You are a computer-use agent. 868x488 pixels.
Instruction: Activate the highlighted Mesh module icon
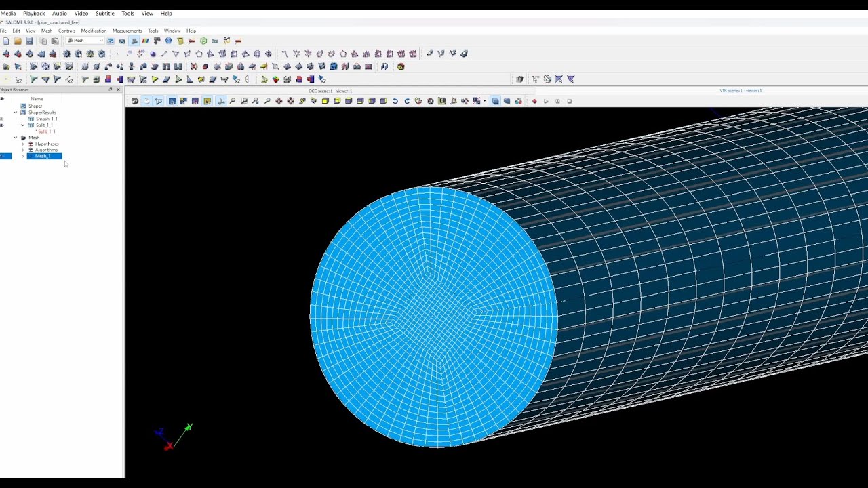click(x=134, y=41)
